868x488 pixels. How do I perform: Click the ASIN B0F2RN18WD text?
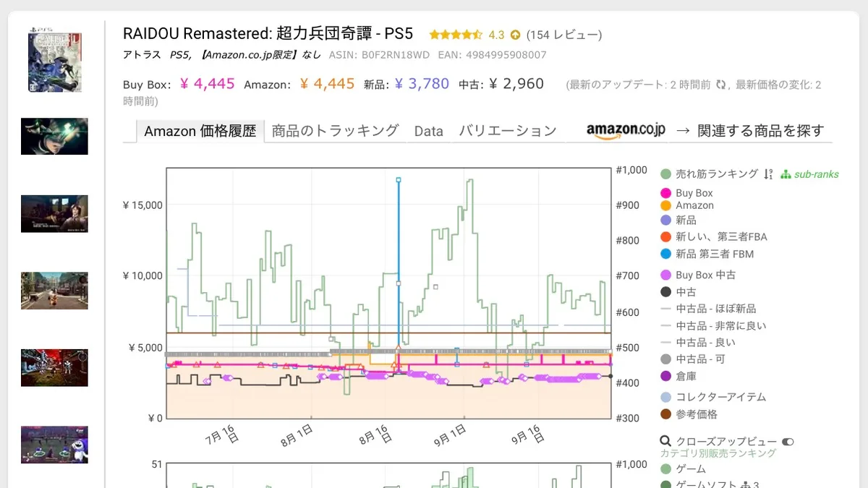[x=379, y=55]
